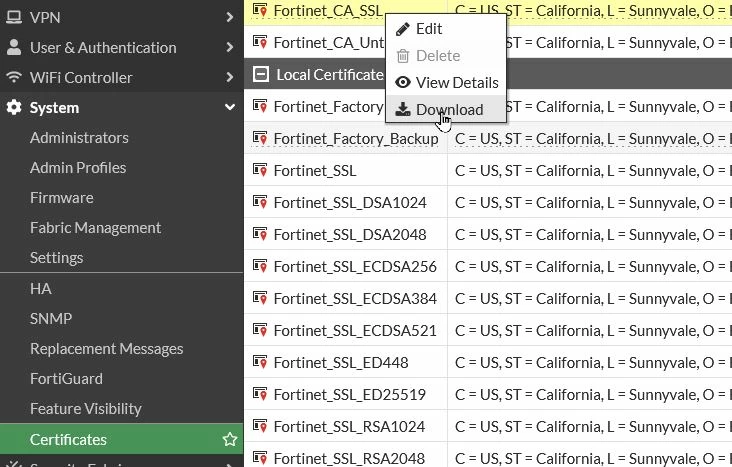Select the Fortinet_SSL_ECDSA521 certificate name
This screenshot has height=467, width=732.
click(355, 331)
